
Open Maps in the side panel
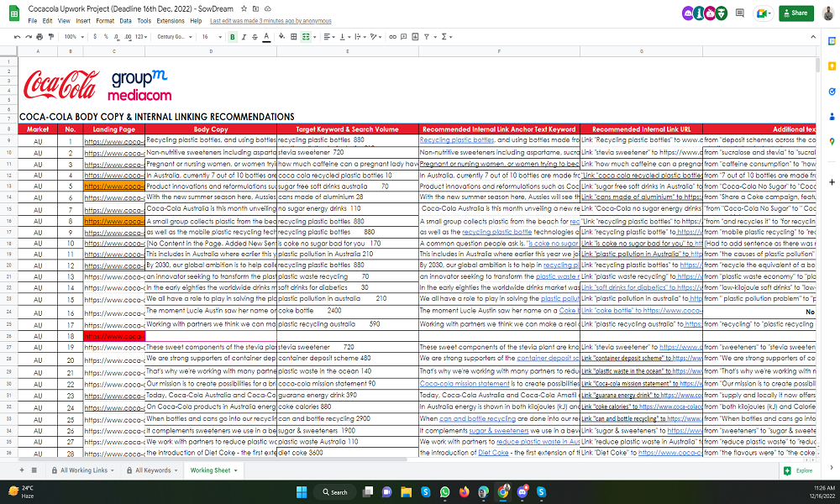[832, 141]
